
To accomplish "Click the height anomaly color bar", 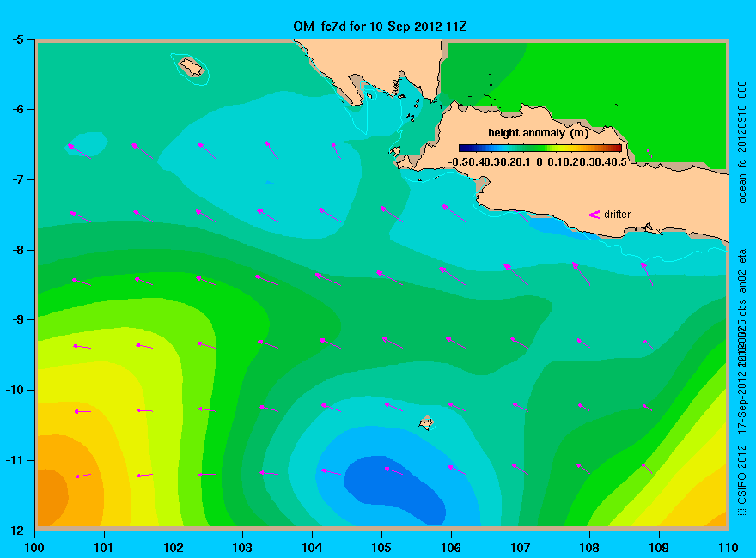I will pyautogui.click(x=540, y=148).
